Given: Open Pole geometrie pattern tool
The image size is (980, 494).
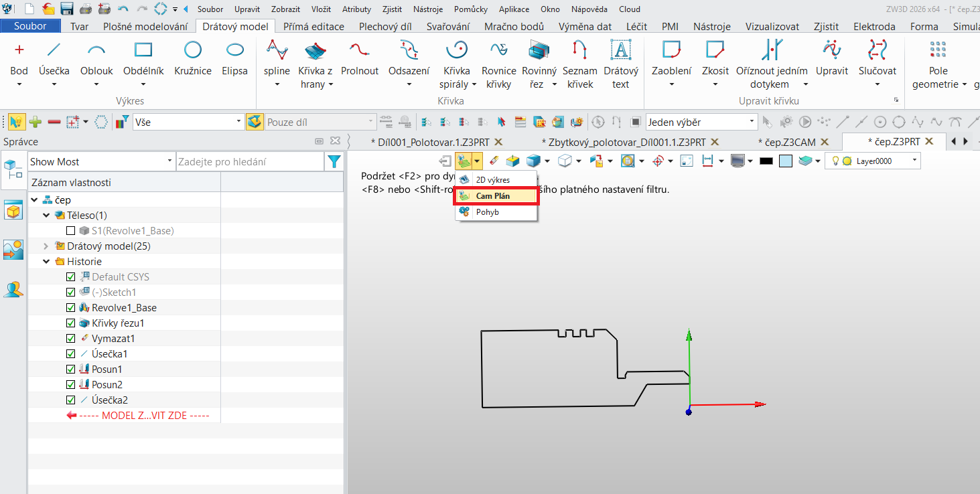Looking at the screenshot, I should (x=938, y=64).
